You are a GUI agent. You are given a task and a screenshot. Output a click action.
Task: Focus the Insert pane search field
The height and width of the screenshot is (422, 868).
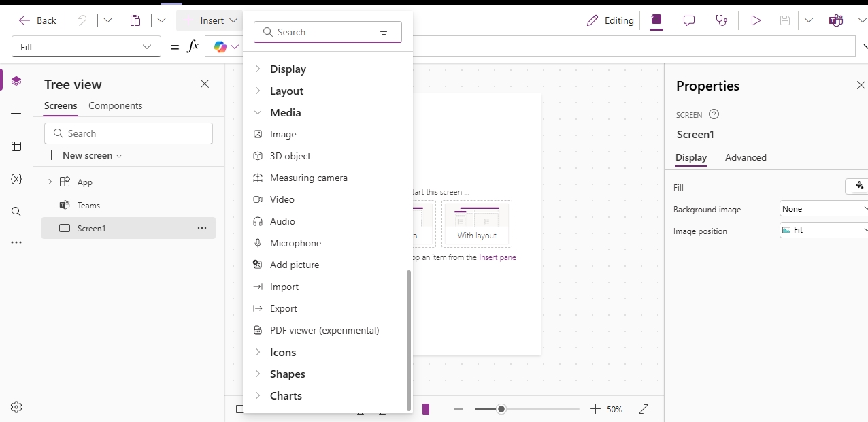327,32
